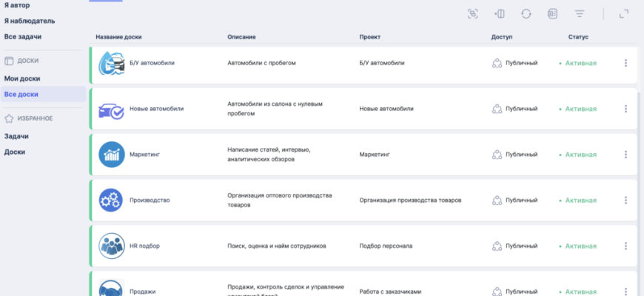Select Мои доски in the sidebar
644x296 pixels.
pyautogui.click(x=22, y=78)
